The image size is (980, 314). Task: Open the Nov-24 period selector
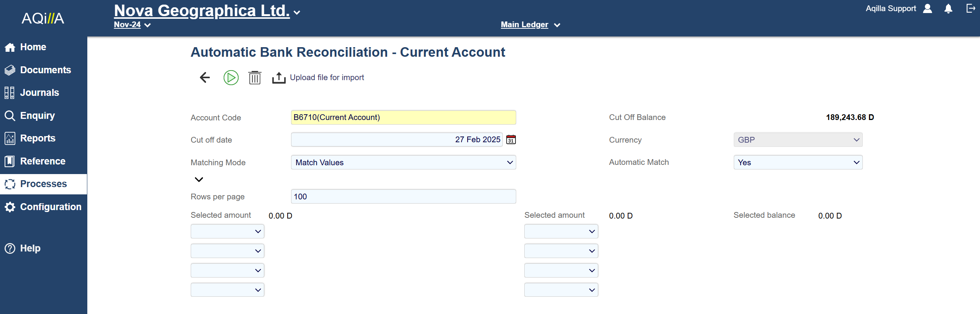(x=132, y=25)
